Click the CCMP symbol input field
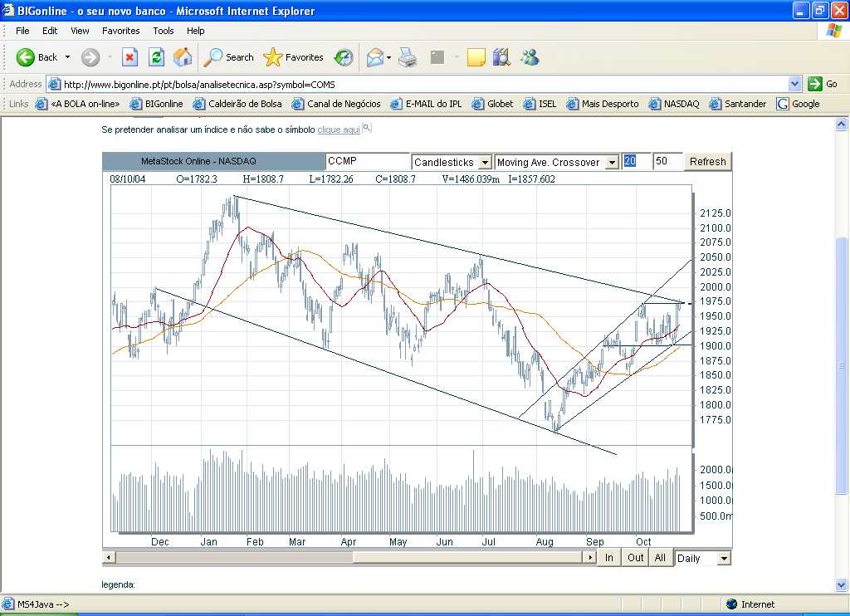The height and width of the screenshot is (616, 850). (368, 161)
